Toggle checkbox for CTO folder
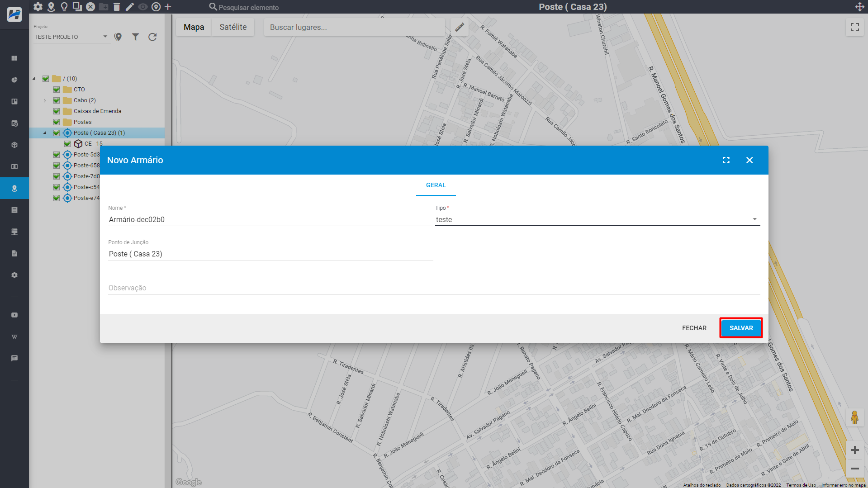This screenshot has height=488, width=868. point(57,90)
